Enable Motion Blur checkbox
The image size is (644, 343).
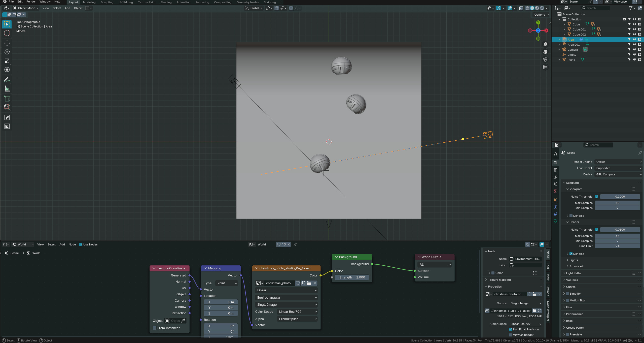567,300
